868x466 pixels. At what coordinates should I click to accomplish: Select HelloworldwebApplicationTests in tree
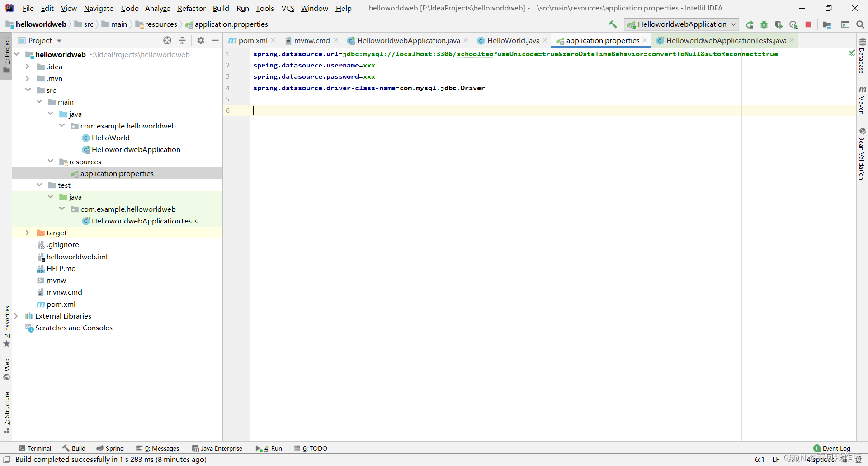(x=144, y=221)
